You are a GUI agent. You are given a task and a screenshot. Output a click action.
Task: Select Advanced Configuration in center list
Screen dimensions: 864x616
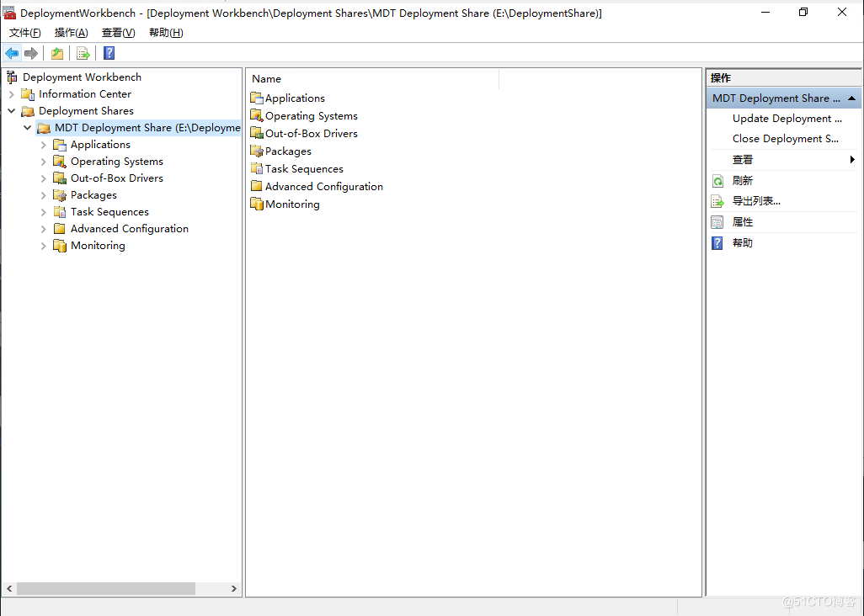coord(324,187)
